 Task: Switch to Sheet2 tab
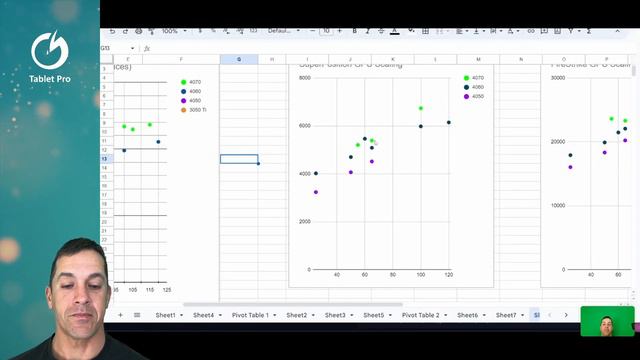tap(297, 315)
